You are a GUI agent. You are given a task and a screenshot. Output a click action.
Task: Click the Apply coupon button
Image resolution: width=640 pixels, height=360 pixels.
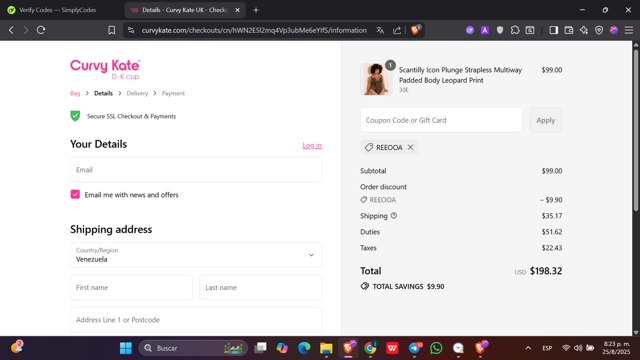(546, 120)
